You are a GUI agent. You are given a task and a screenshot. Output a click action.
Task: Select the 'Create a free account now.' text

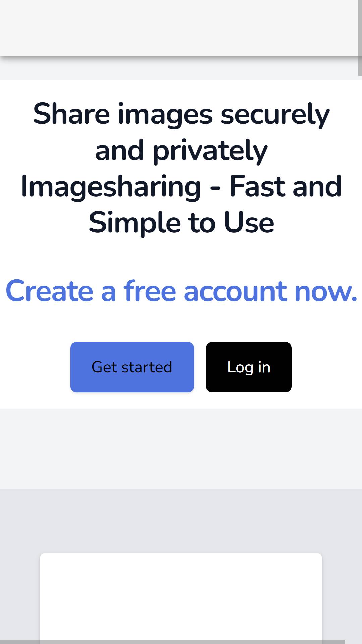[181, 291]
